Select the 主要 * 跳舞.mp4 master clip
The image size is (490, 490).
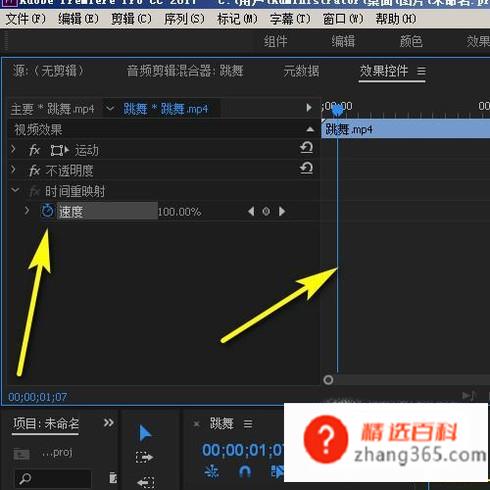click(52, 109)
